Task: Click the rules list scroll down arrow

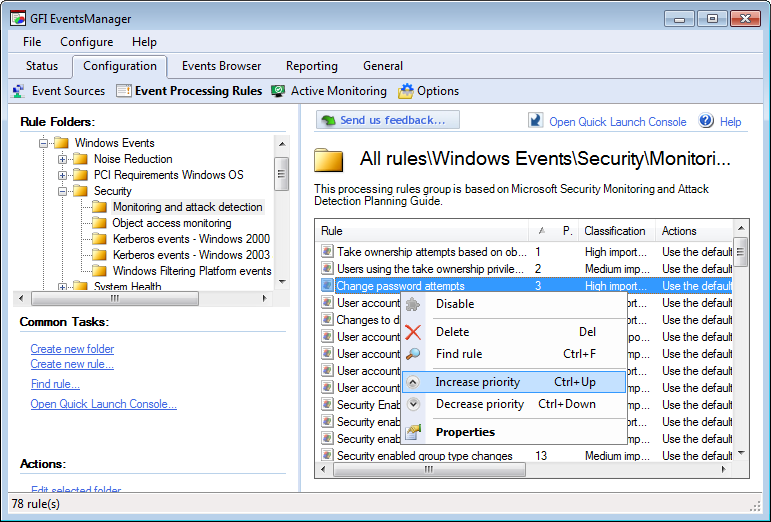Action: click(741, 453)
